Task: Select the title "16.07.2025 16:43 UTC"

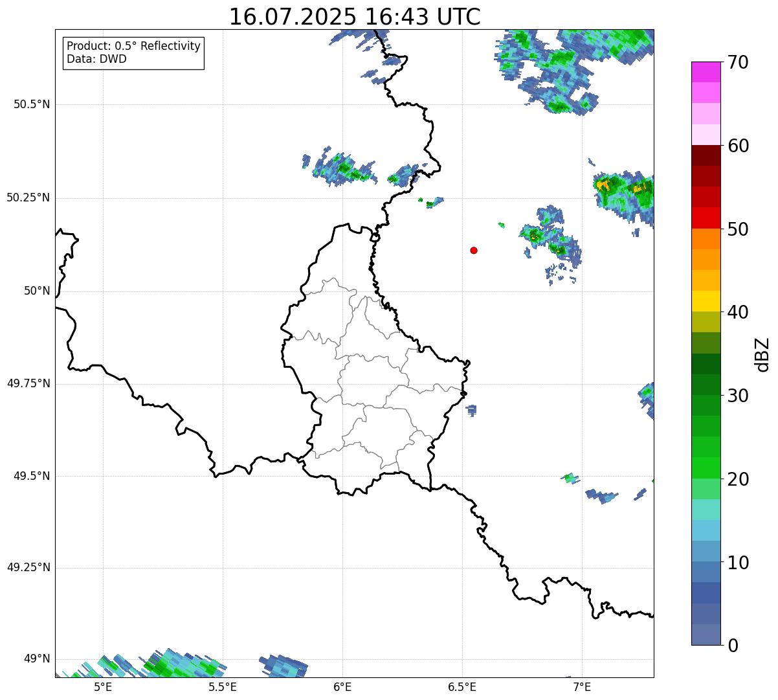Action: click(x=355, y=17)
